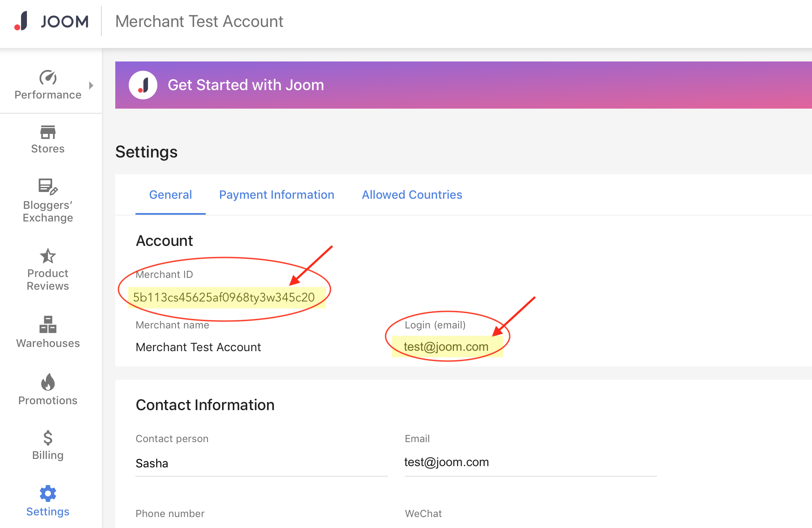Screen dimensions: 812x528
Task: Switch to the Payment Information tab
Action: pyautogui.click(x=276, y=195)
